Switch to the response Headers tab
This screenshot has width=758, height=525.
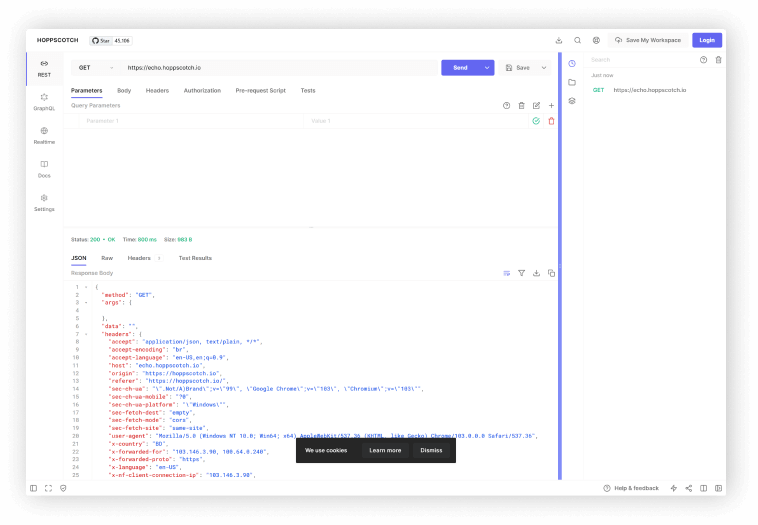tap(144, 258)
